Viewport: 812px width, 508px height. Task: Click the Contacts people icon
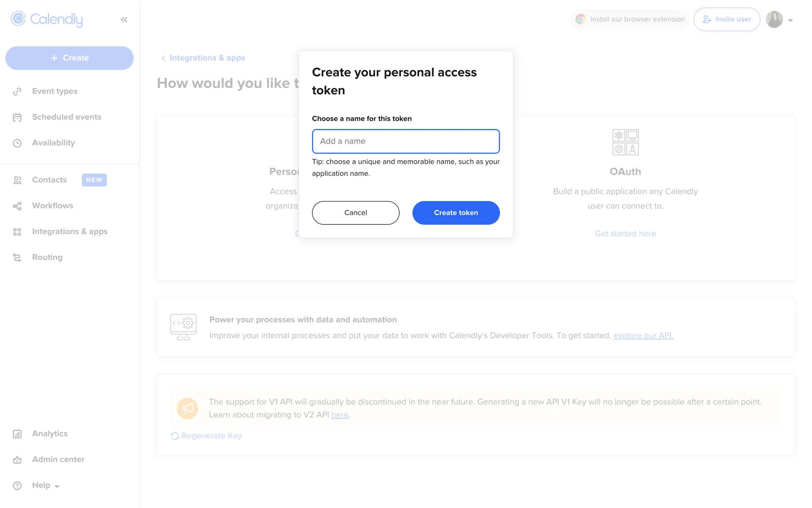pos(17,180)
